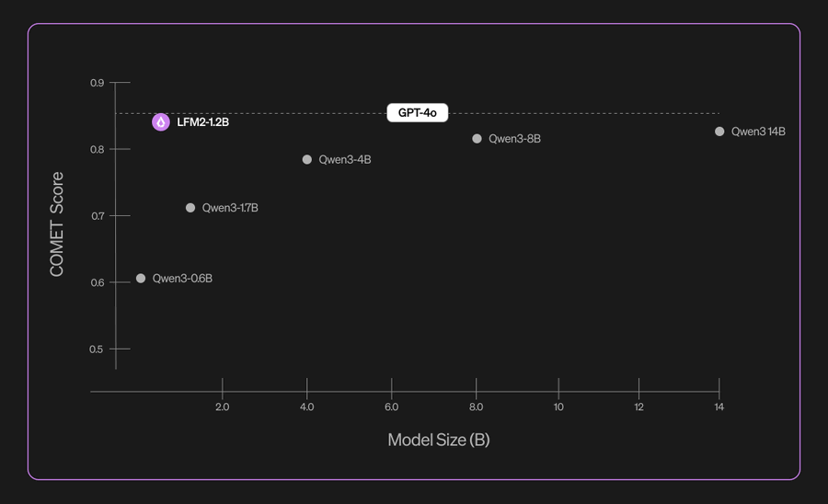Select the Qwen3 14B data point dot
Viewport: 828px width, 504px height.
click(719, 132)
